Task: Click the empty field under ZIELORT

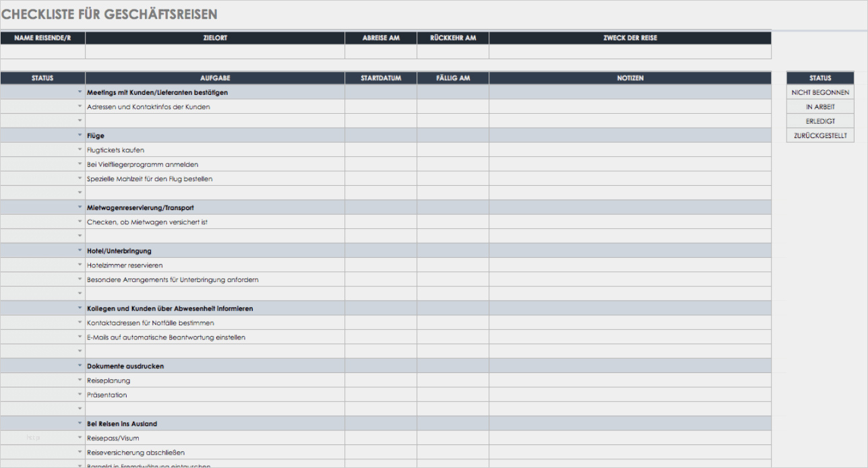Action: pos(215,52)
